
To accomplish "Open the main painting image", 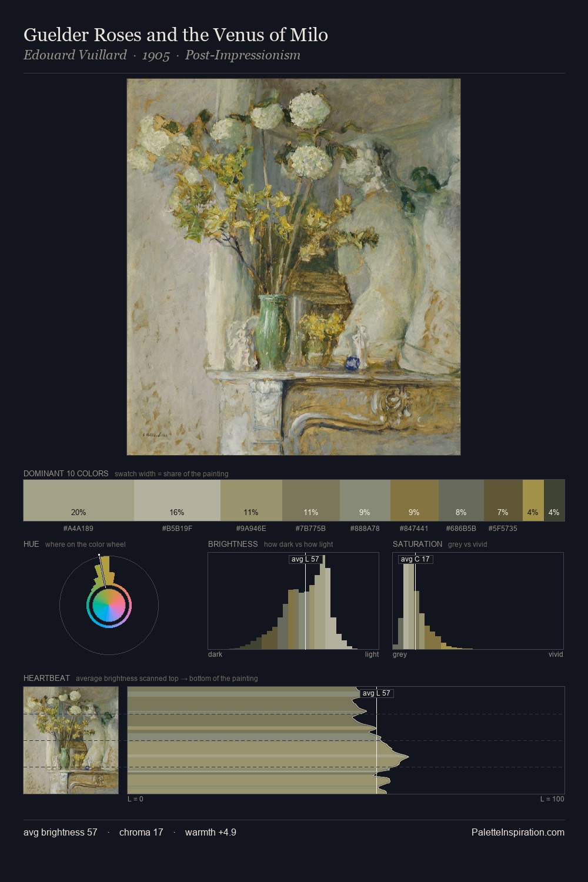I will [293, 267].
